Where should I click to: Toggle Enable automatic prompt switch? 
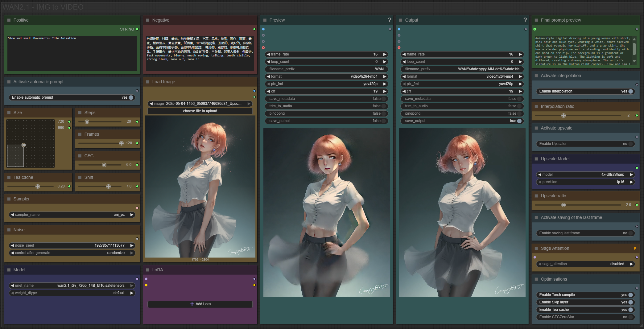click(x=131, y=97)
